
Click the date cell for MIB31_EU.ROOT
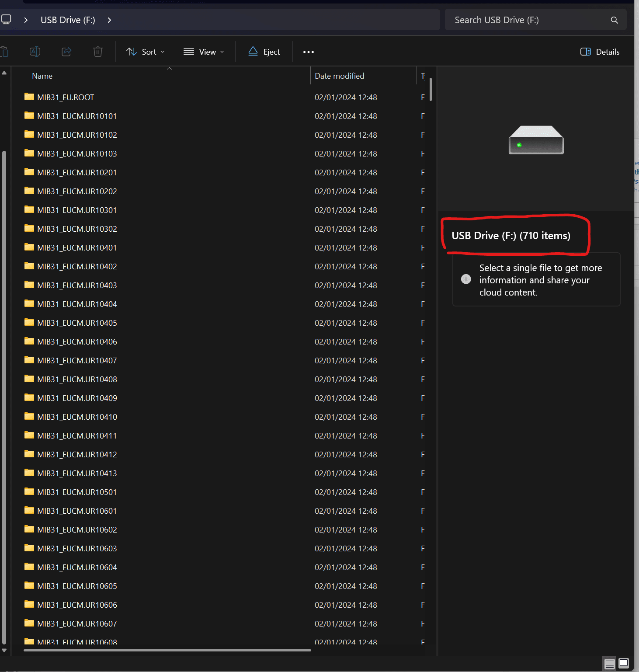(x=346, y=97)
